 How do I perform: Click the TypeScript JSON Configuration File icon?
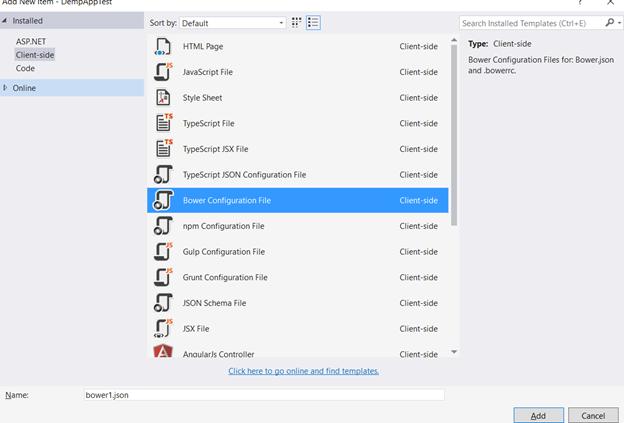pos(163,174)
